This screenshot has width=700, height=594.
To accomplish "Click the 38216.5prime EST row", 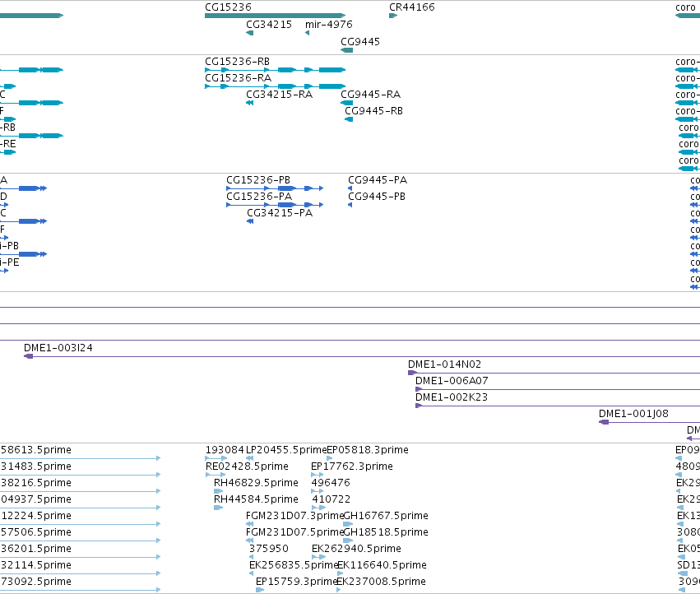I will coord(81,491).
